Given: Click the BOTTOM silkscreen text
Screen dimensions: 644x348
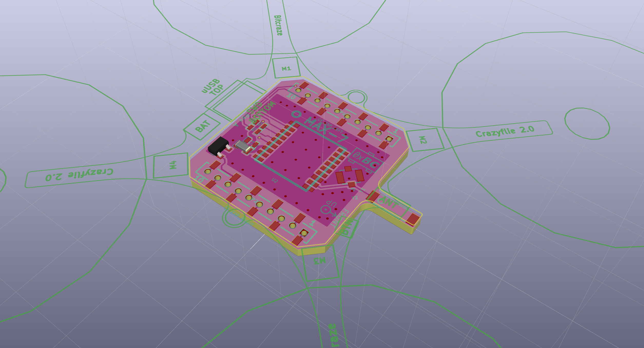Looking at the screenshot, I should click(263, 112).
